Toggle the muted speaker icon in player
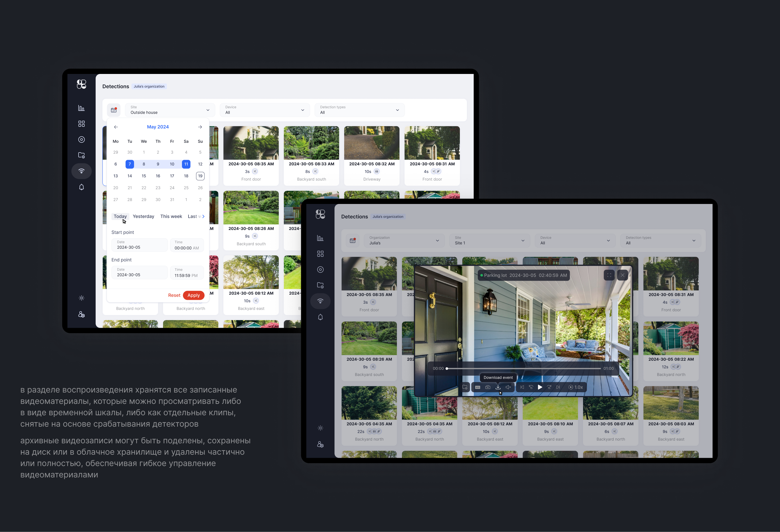 click(x=508, y=387)
